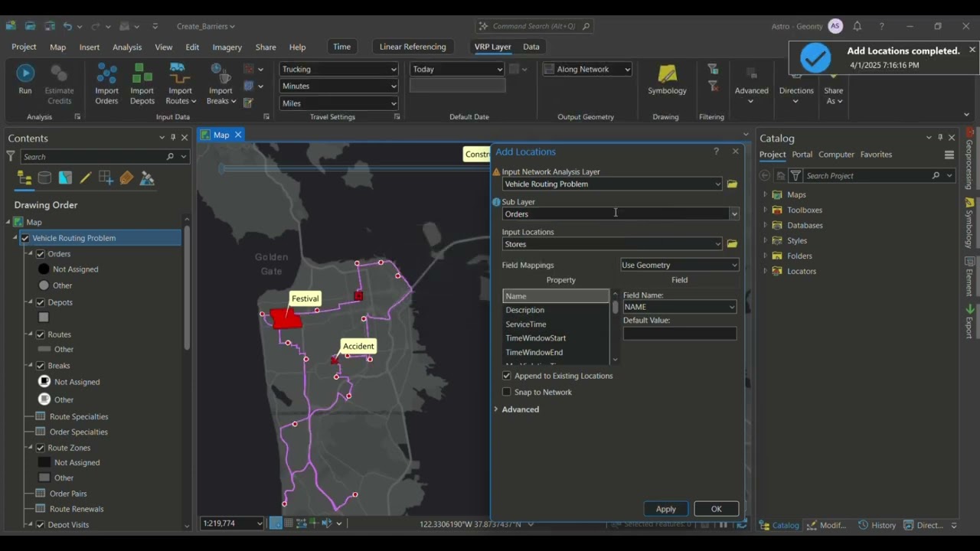The width and height of the screenshot is (980, 551).
Task: Open the Import Routes tool
Action: coord(180,84)
